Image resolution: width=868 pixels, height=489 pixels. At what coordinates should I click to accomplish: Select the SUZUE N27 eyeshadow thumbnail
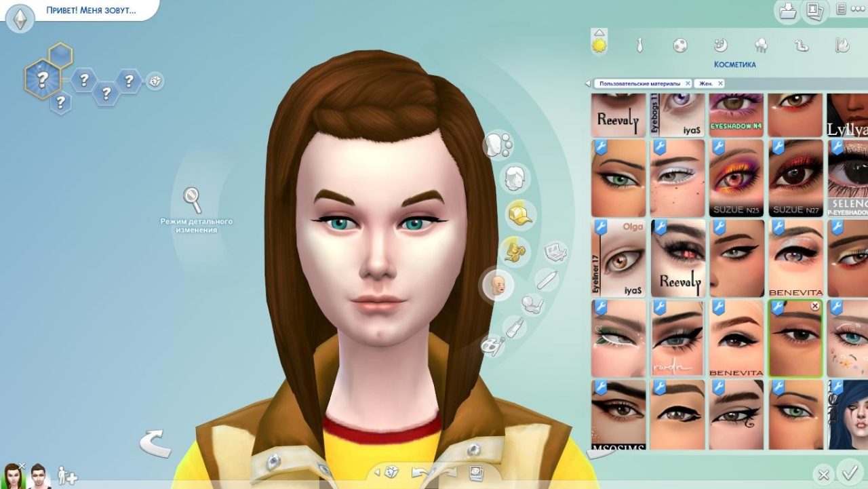(x=795, y=178)
